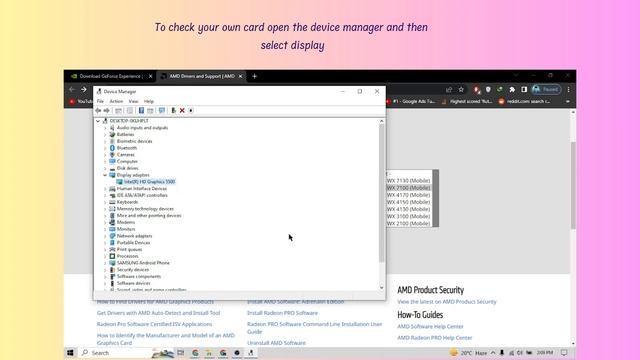Screen dimensions: 640x360
Task: Click the browser back arrow in Chrome
Action: click(x=72, y=89)
